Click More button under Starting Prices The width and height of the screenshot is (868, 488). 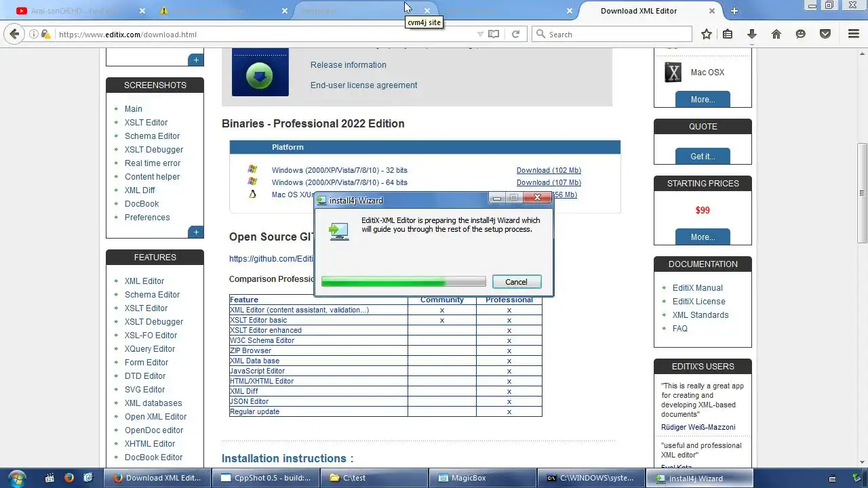[x=703, y=237]
